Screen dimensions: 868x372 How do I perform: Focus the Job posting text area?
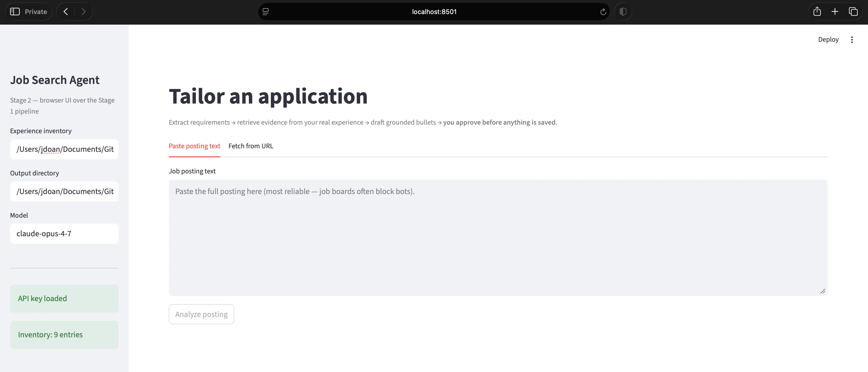tap(498, 238)
